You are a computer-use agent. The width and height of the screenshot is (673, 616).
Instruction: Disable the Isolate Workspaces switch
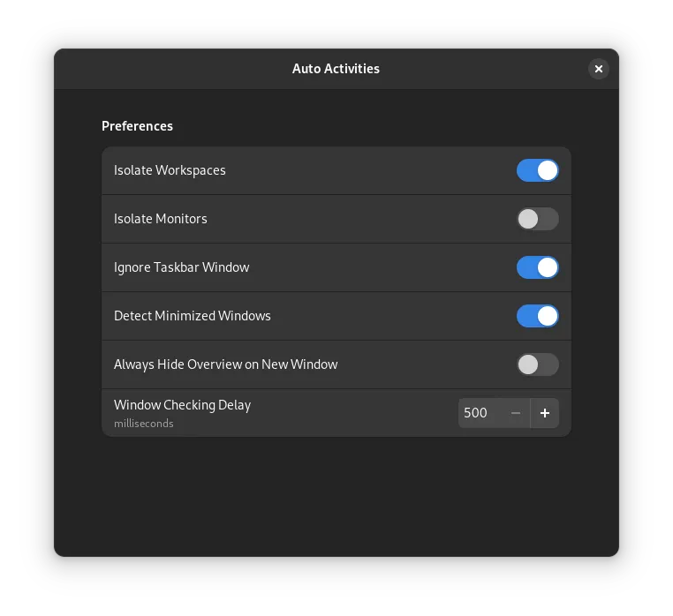pyautogui.click(x=538, y=170)
